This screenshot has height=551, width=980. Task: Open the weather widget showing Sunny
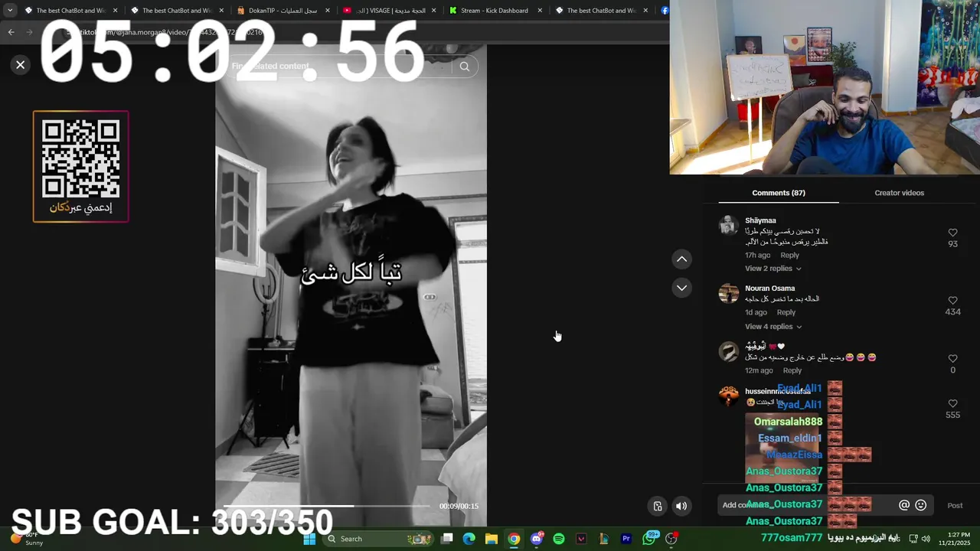click(x=27, y=539)
